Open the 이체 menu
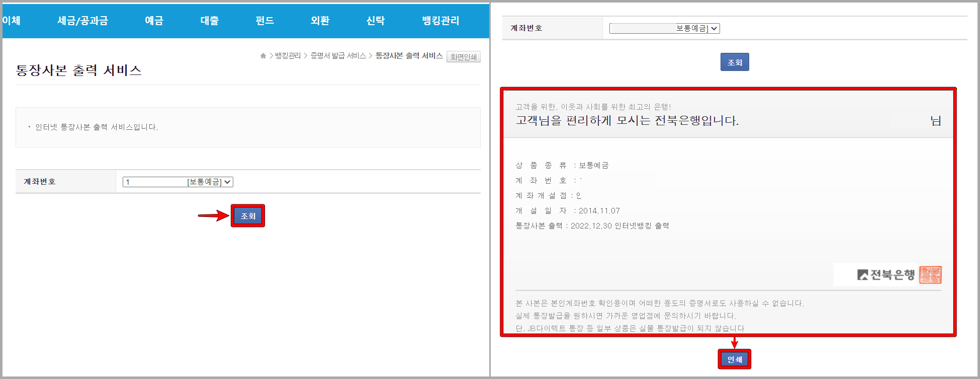Screen dimensions: 980x379 (11, 21)
